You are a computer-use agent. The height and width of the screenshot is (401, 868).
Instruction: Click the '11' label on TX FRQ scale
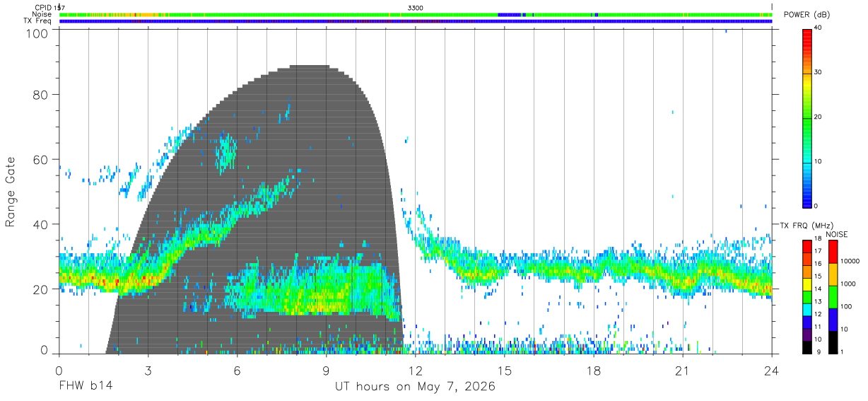click(x=818, y=327)
